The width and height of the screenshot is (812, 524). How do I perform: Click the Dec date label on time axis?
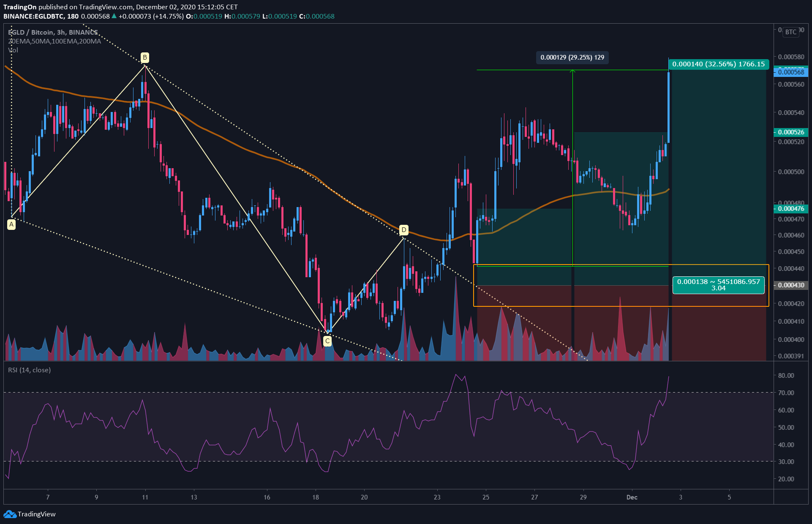[x=632, y=497]
